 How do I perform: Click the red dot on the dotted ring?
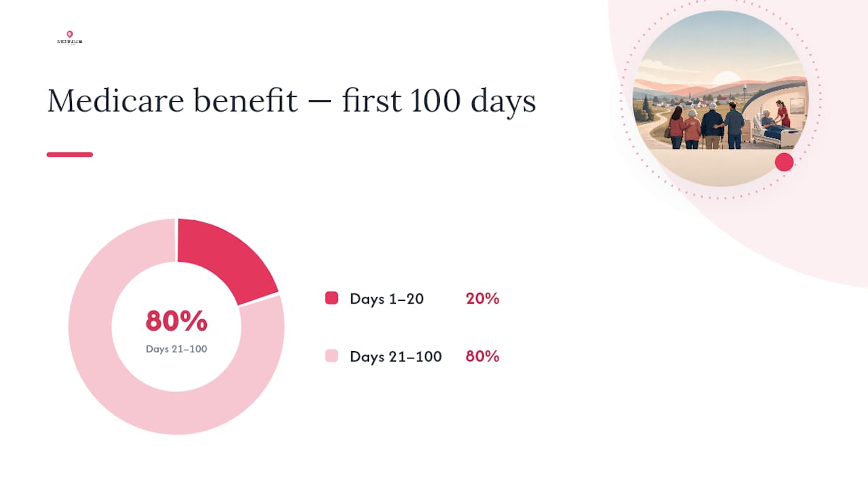784,162
